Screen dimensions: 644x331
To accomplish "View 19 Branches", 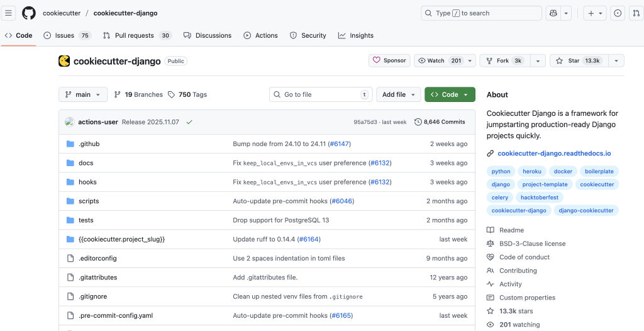I will 138,94.
